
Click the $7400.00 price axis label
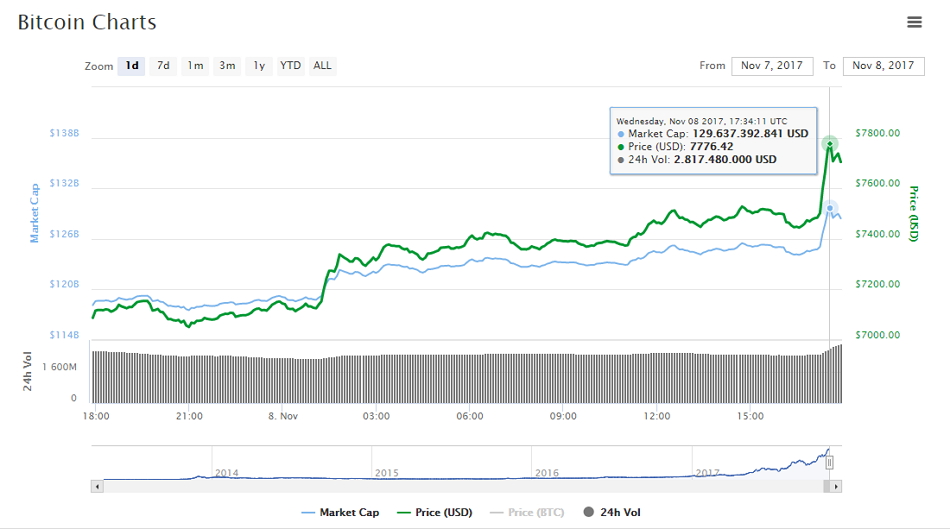877,234
